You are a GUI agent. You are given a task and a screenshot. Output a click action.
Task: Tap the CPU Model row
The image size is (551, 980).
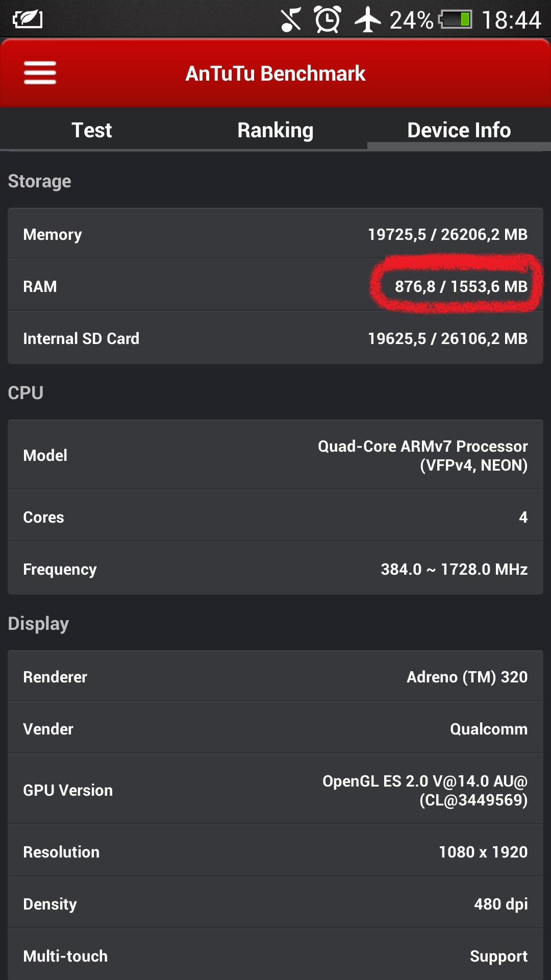[275, 455]
